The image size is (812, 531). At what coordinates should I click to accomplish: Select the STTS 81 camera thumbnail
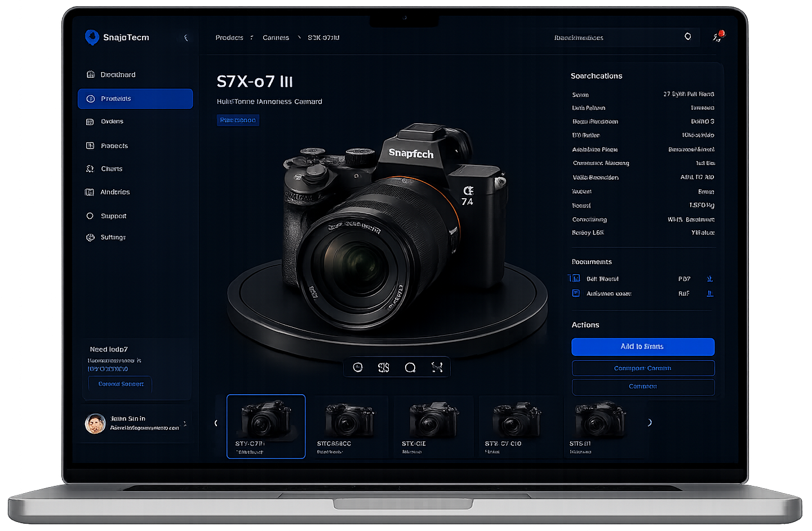tap(601, 426)
